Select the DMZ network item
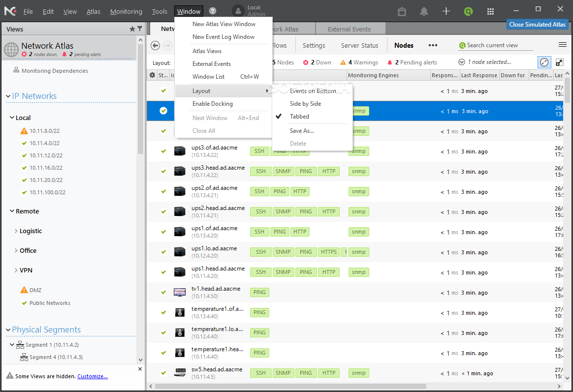 coord(35,290)
